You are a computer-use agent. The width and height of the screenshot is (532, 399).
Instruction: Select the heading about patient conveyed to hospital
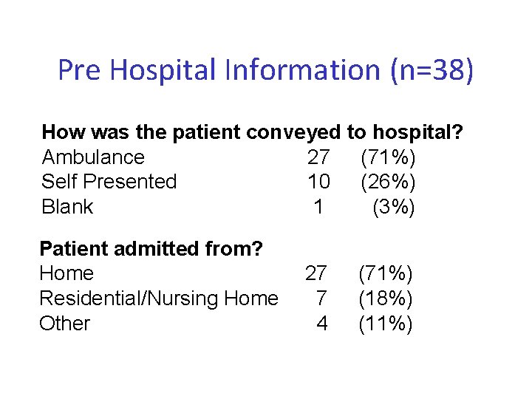click(x=253, y=132)
